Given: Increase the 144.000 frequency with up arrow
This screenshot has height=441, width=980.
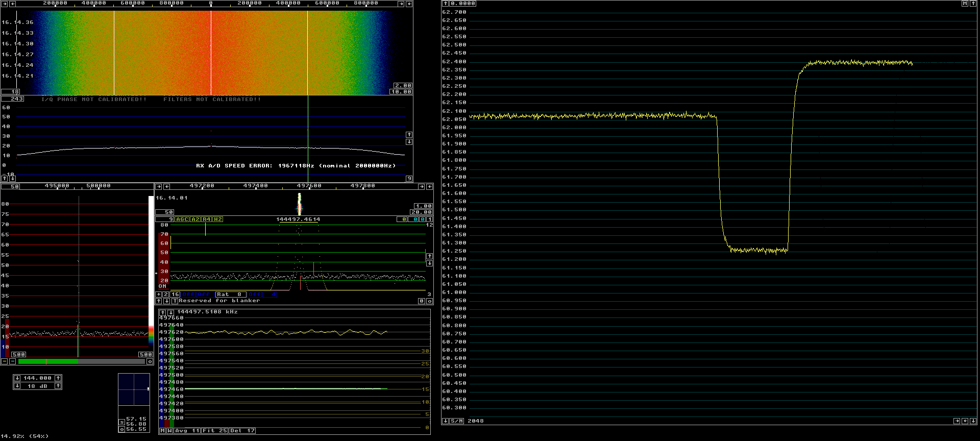Looking at the screenshot, I should coord(58,378).
